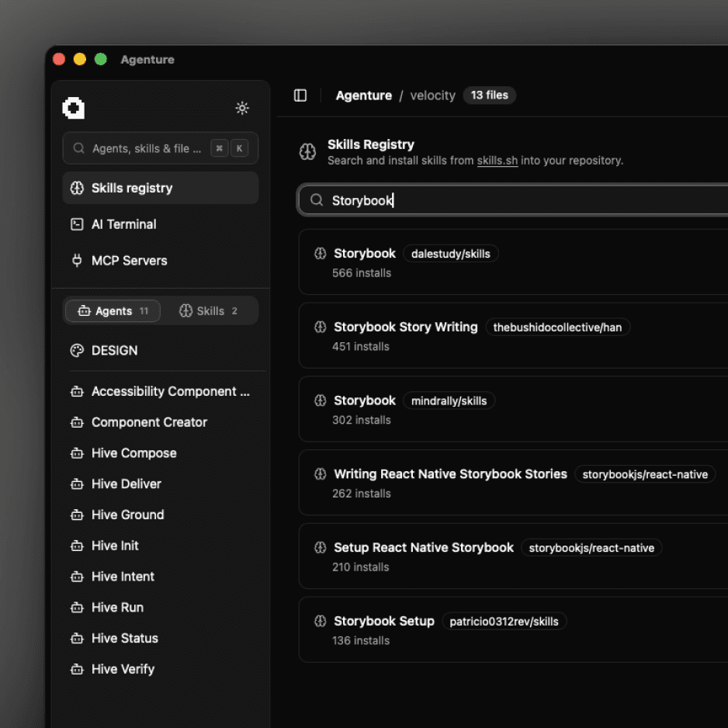Open Writing React Native Storybook Stories skill
This screenshot has height=728, width=728.
514,483
